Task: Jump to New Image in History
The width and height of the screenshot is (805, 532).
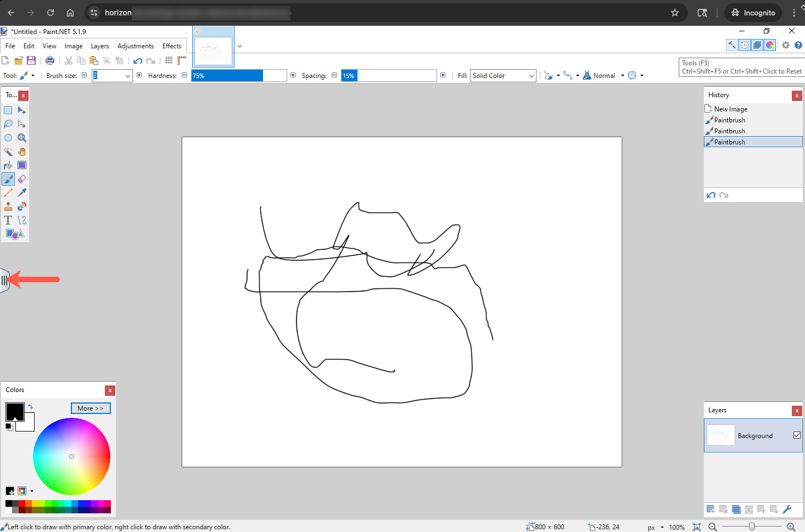Action: coord(730,109)
